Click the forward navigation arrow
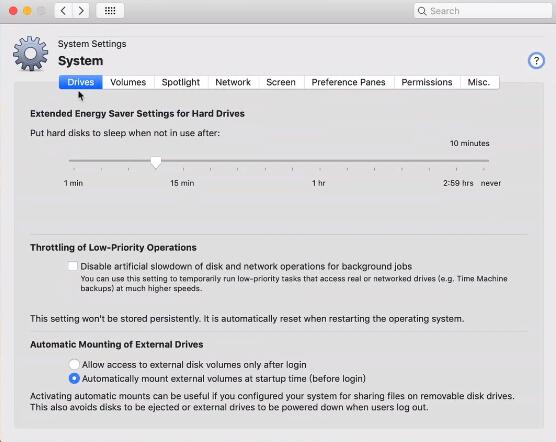 point(81,11)
